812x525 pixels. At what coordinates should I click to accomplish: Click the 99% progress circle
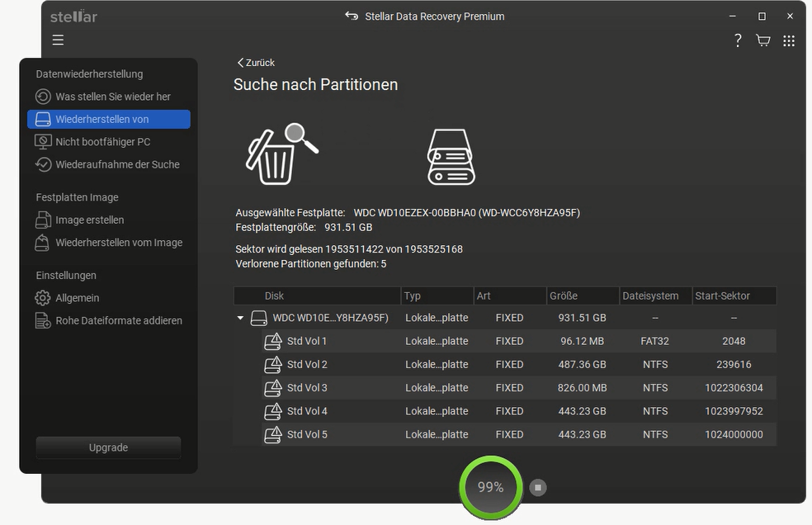point(490,487)
